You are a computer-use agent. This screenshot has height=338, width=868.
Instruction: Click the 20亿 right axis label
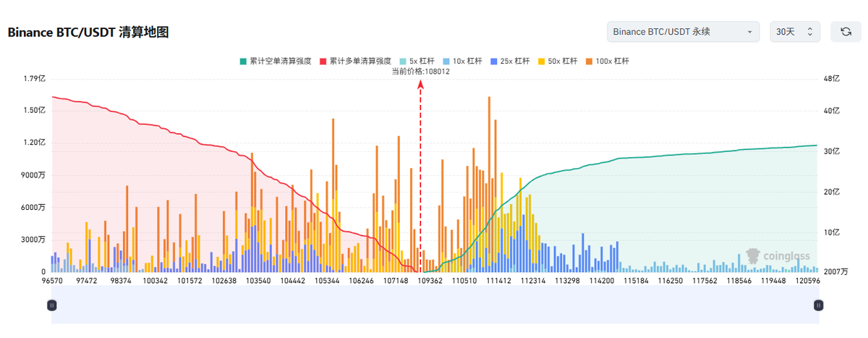pyautogui.click(x=832, y=192)
